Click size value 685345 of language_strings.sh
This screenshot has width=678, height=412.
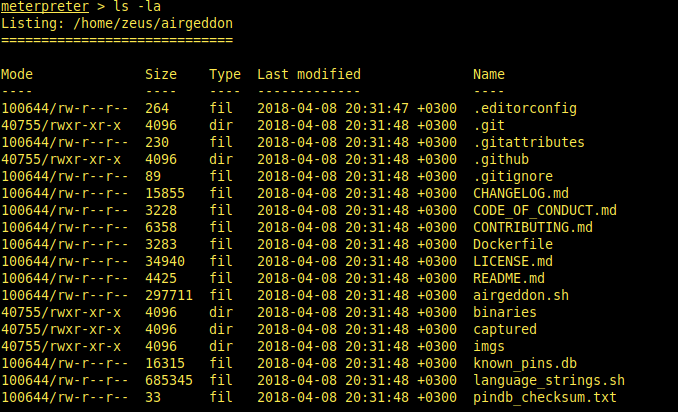169,380
